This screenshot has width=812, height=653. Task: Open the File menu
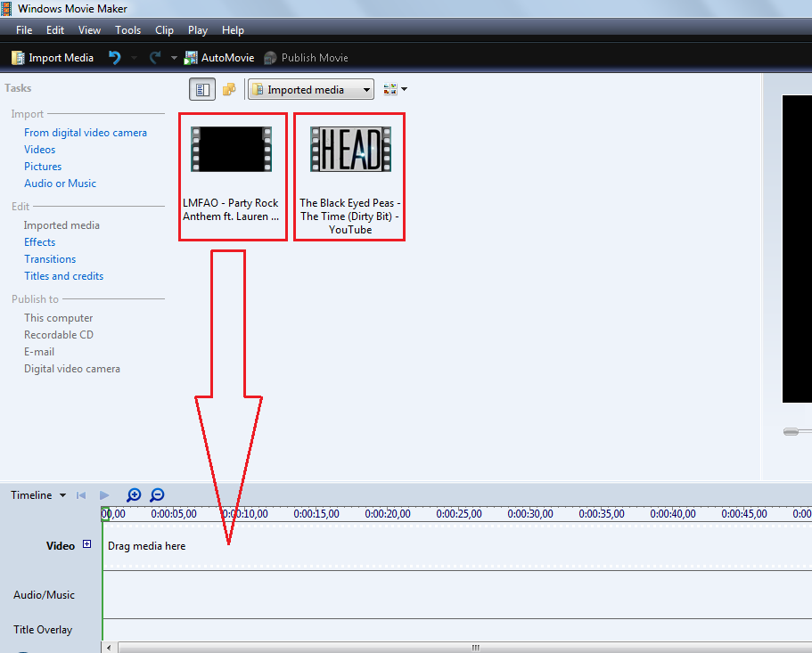click(24, 30)
